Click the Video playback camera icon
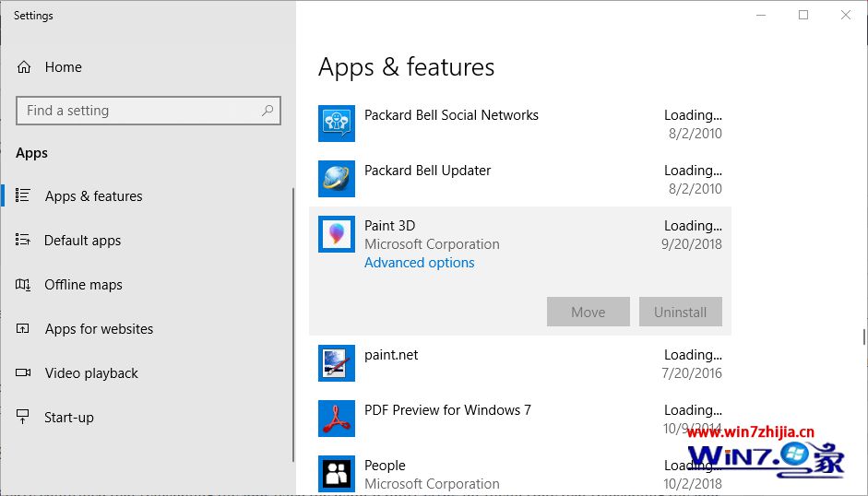The width and height of the screenshot is (868, 496). (23, 372)
